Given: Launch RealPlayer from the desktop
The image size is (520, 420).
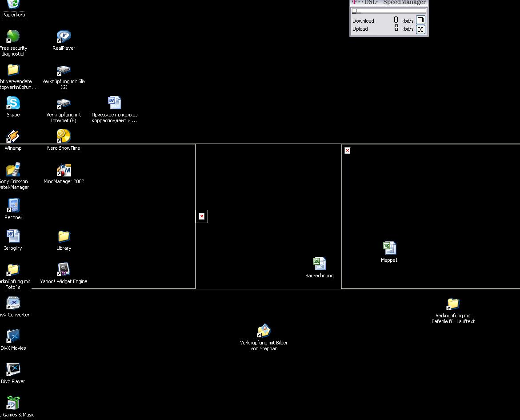Looking at the screenshot, I should [64, 37].
